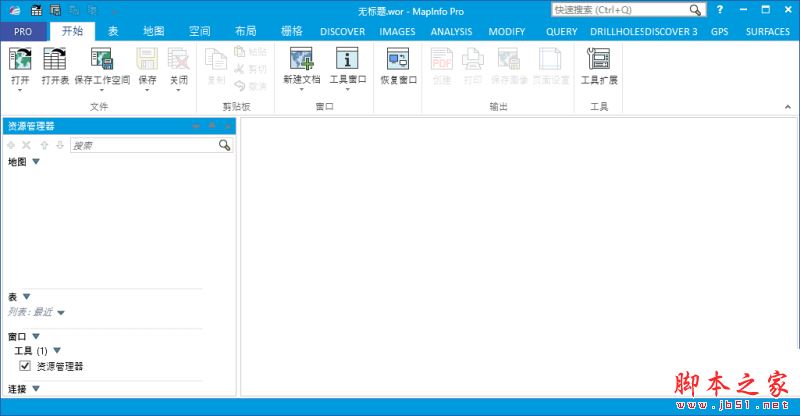
Task: Click the 剪切 (Cut) scissors icon
Action: pyautogui.click(x=240, y=68)
